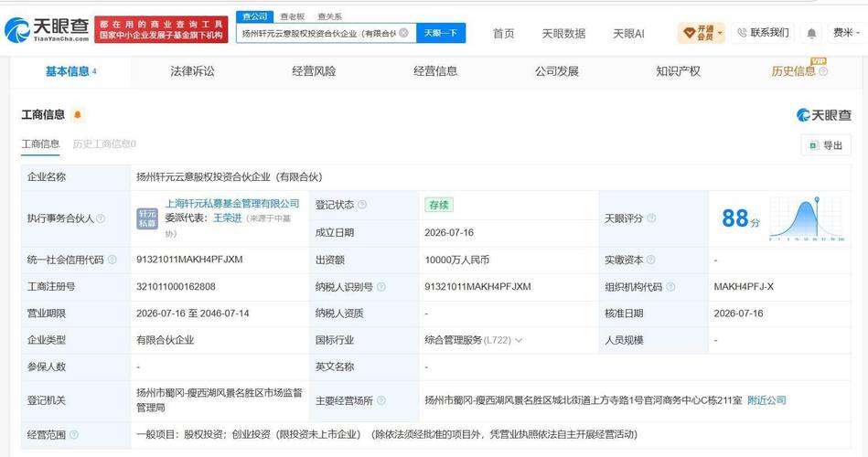Click the bell icon beside 工商信息 heading
868x457 pixels.
(x=78, y=114)
